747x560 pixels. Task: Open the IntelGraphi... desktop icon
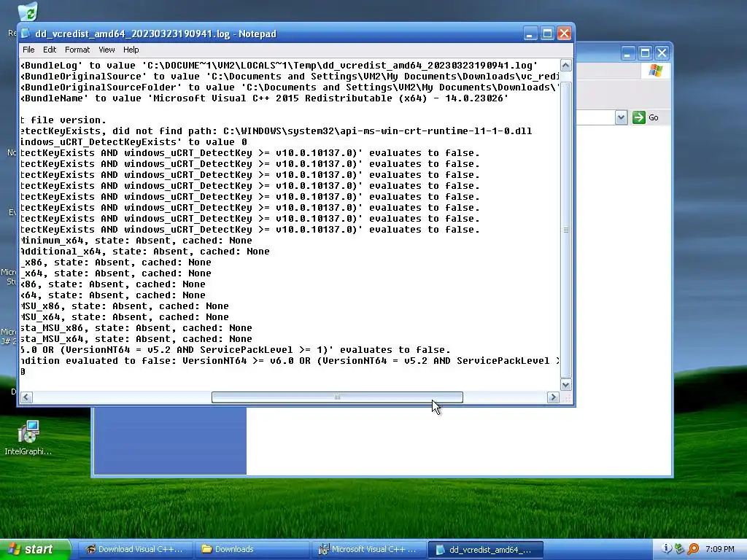[28, 437]
